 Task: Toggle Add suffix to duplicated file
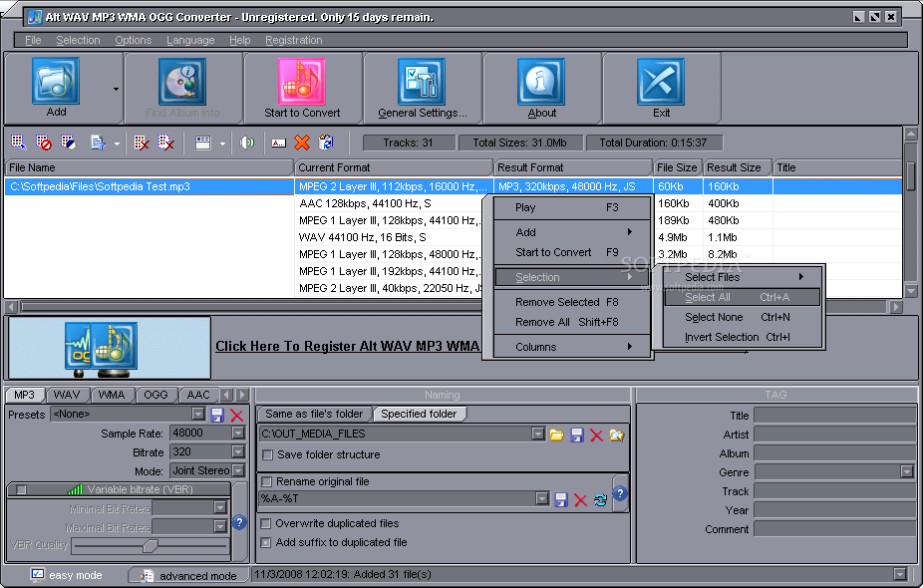click(x=266, y=543)
